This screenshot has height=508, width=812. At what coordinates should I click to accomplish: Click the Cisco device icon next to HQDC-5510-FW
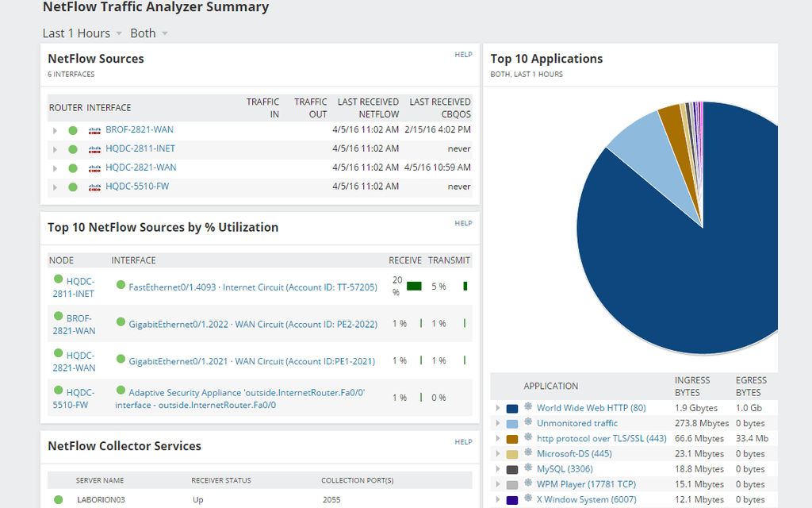click(x=94, y=187)
